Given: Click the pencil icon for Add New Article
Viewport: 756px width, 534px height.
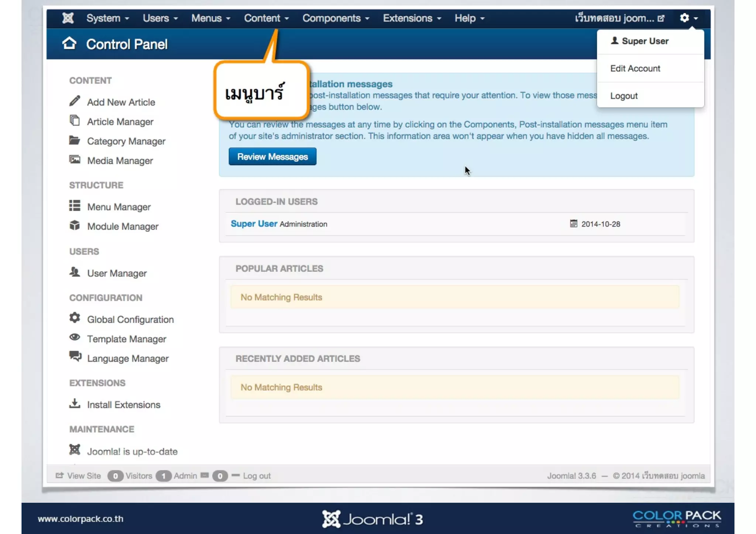Looking at the screenshot, I should (x=75, y=101).
